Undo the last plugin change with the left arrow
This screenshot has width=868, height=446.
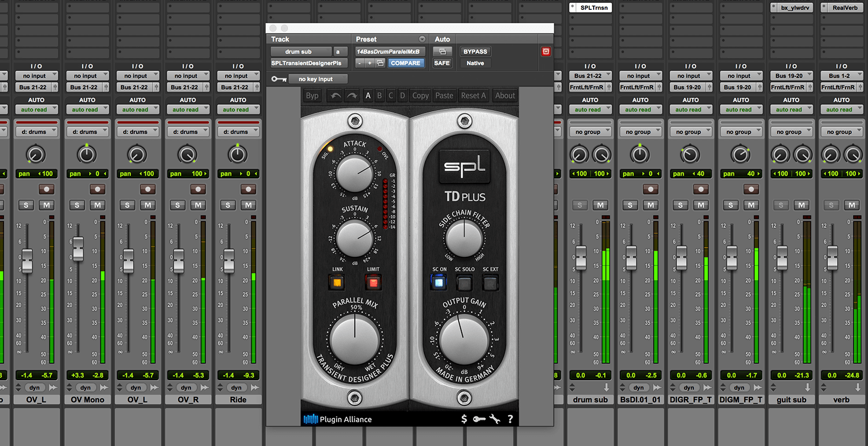(x=334, y=96)
